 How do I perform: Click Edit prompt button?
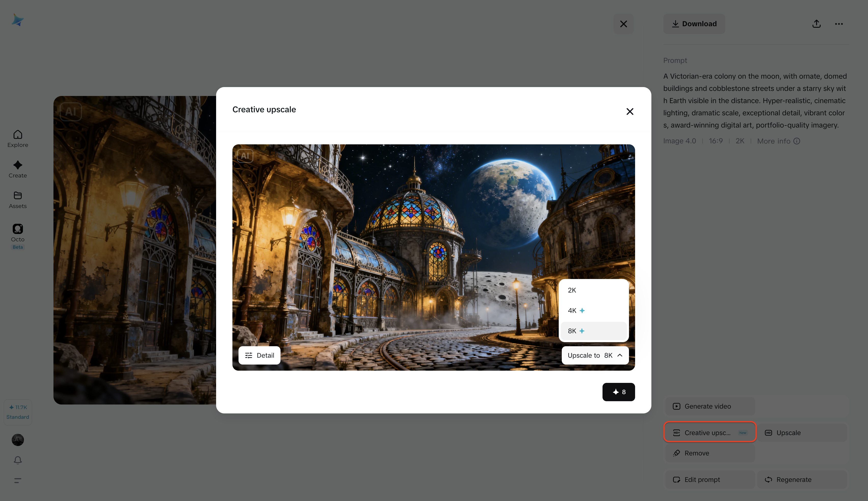pos(710,480)
